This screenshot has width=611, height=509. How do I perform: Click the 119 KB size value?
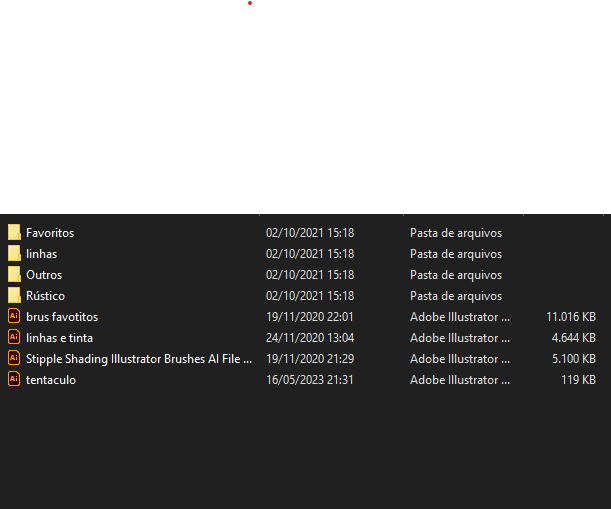point(578,380)
